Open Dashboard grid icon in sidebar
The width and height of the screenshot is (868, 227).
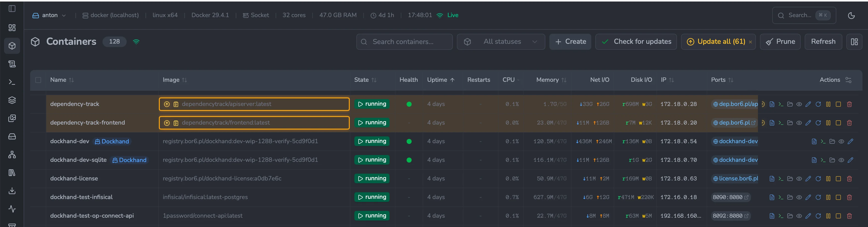[x=12, y=28]
